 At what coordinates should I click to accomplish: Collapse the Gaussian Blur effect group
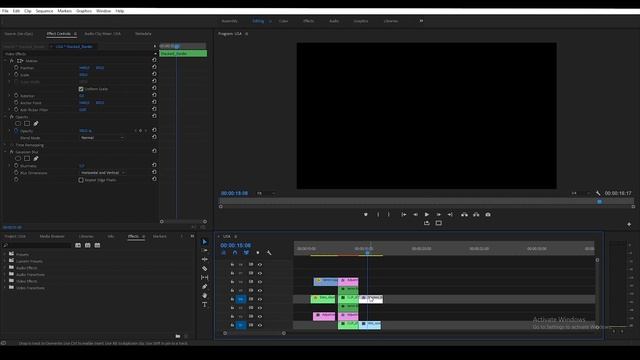tap(6, 152)
